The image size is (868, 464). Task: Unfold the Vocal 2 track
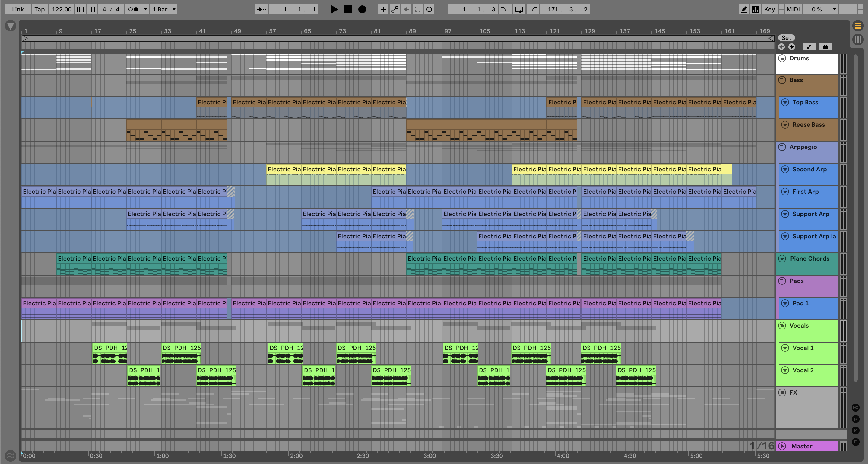pyautogui.click(x=785, y=370)
